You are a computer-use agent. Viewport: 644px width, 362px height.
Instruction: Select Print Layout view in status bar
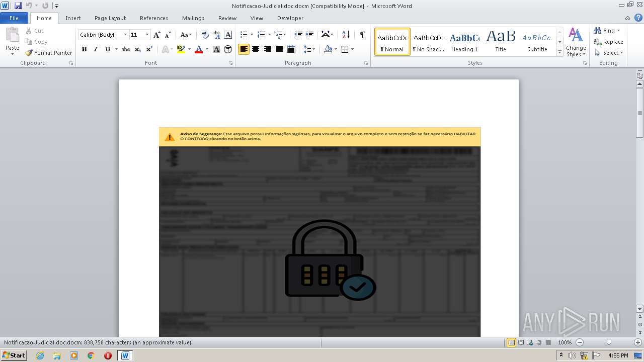click(x=511, y=342)
